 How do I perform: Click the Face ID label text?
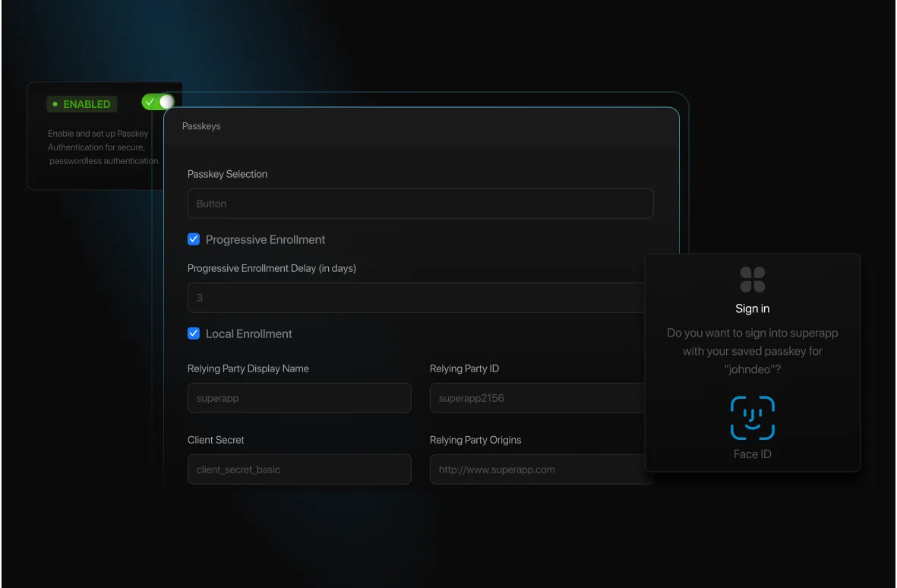[752, 454]
